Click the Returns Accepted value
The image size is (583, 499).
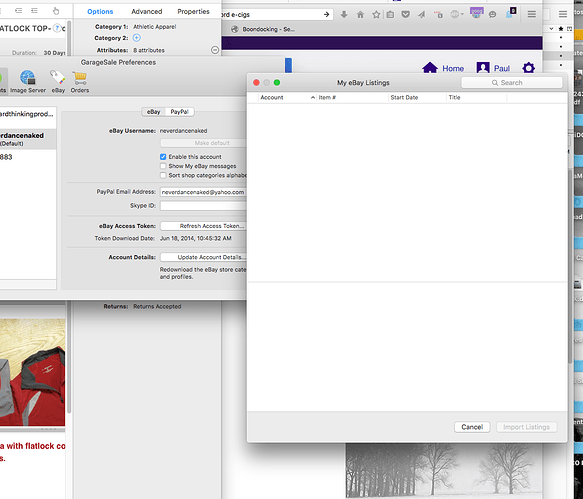tap(157, 306)
